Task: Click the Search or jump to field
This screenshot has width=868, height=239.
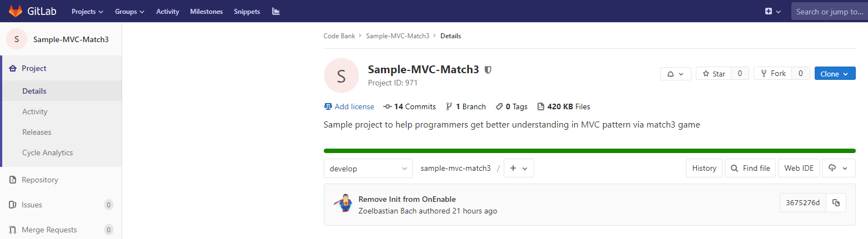Action: tap(829, 11)
